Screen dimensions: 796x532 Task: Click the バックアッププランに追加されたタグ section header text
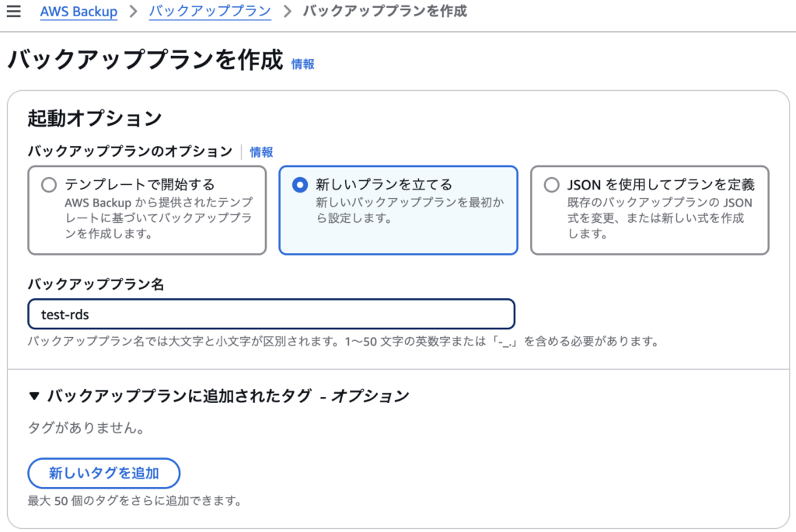[x=228, y=396]
